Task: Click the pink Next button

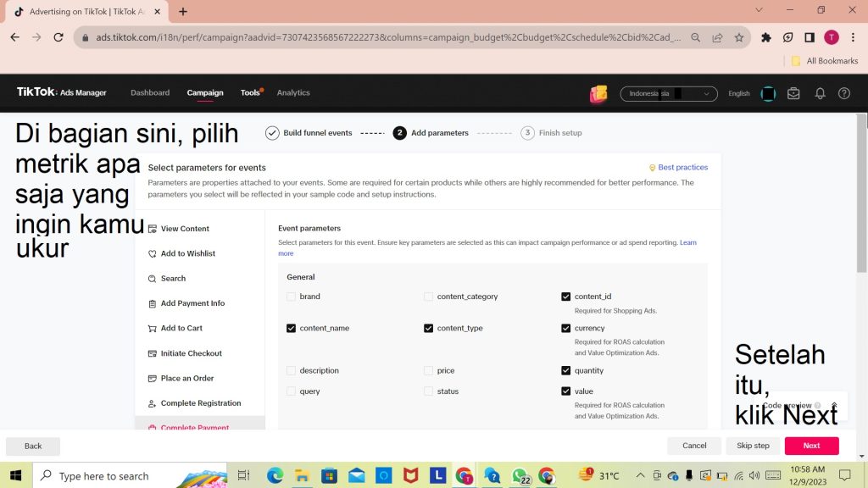Action: (811, 446)
